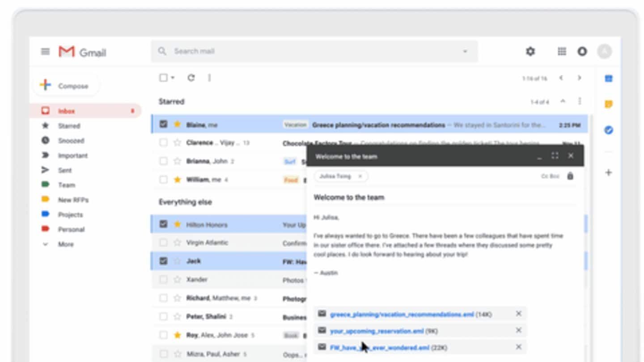Viewport: 644px width, 362px height.
Task: Open the notifications circle icon
Action: tap(582, 51)
